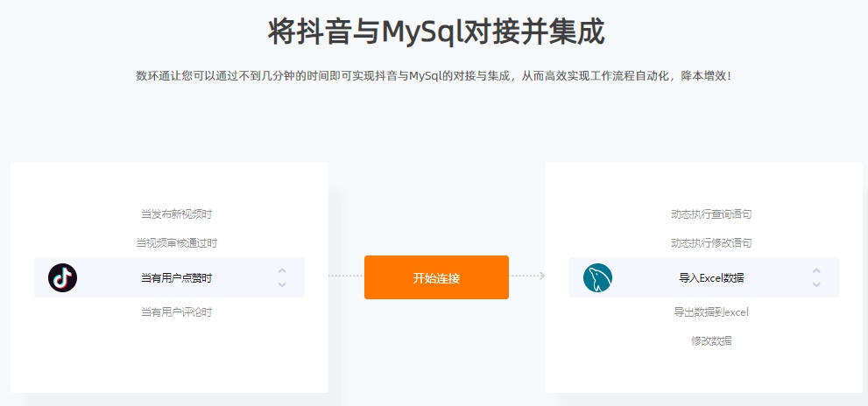Click dotted connector left of 开始连接

(346, 276)
